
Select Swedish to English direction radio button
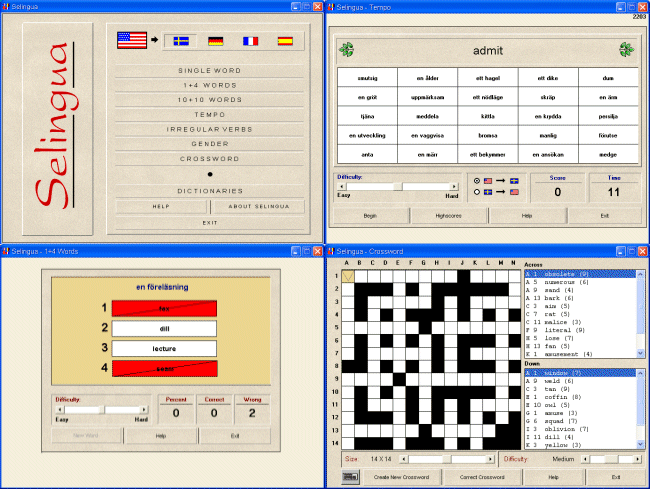pyautogui.click(x=477, y=192)
